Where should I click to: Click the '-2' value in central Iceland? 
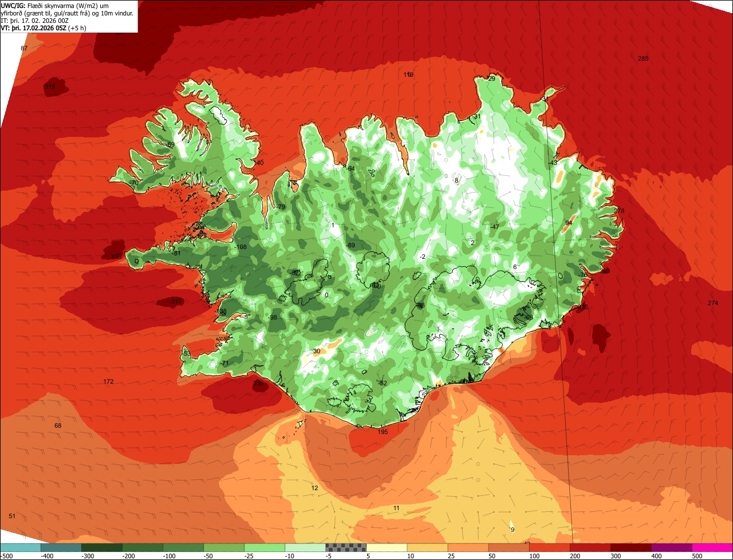click(x=423, y=257)
